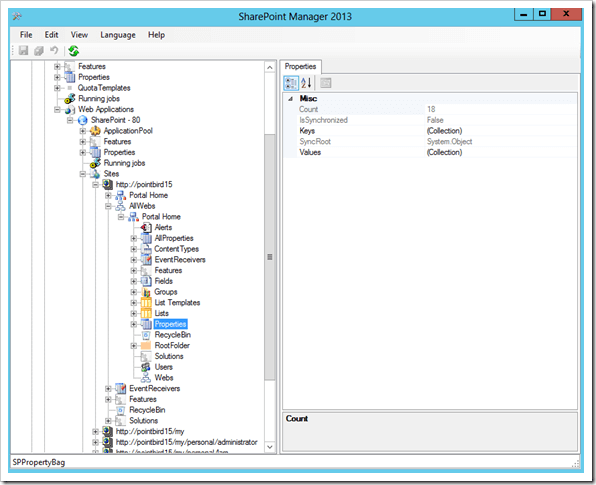The height and width of the screenshot is (485, 596).
Task: Click the ApplicationPool node icon
Action: click(x=95, y=131)
